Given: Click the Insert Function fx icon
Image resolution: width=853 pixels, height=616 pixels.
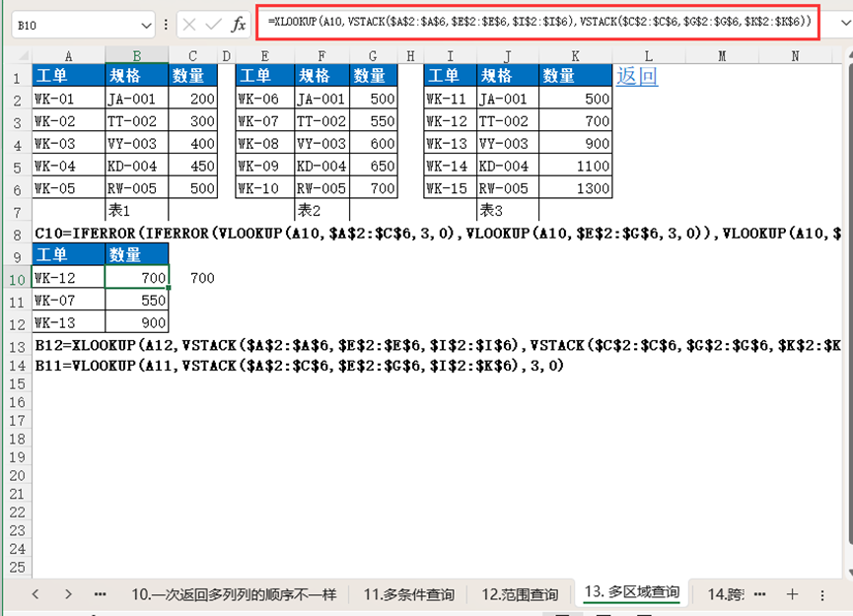Looking at the screenshot, I should pyautogui.click(x=239, y=25).
